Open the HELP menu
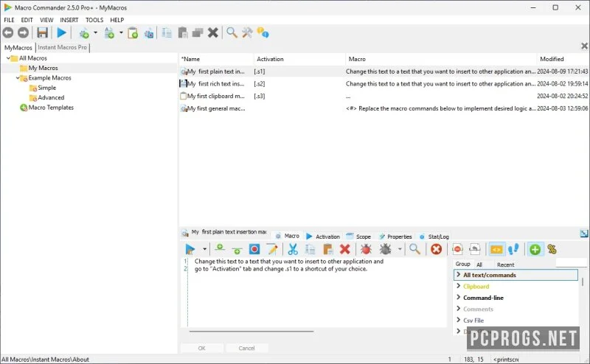Viewport: 590px width, 364px height. click(117, 20)
